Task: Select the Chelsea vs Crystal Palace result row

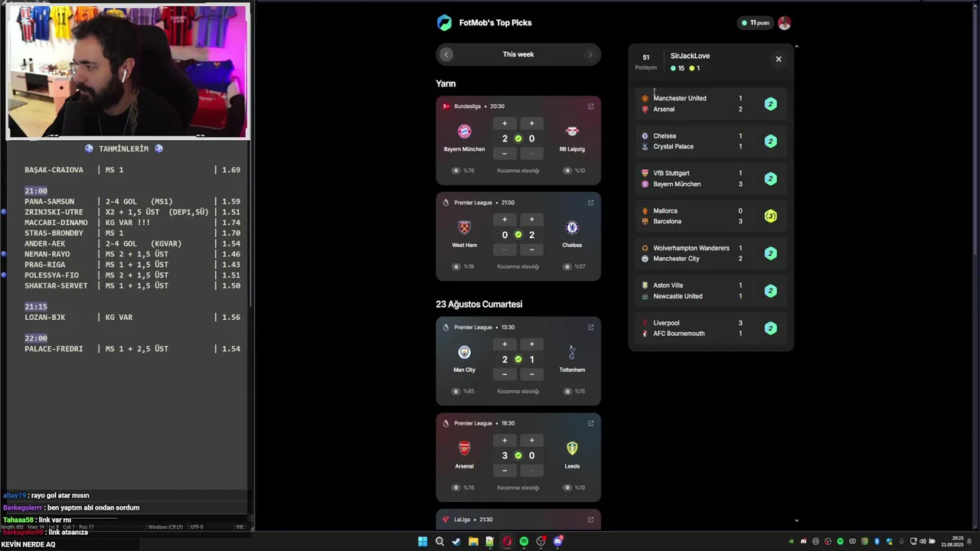Action: [711, 142]
